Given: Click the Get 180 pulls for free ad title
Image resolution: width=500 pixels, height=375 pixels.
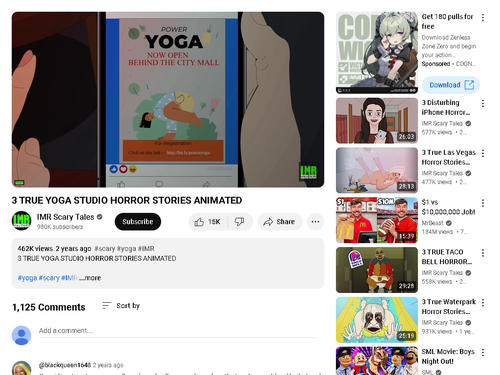Looking at the screenshot, I should [x=447, y=21].
